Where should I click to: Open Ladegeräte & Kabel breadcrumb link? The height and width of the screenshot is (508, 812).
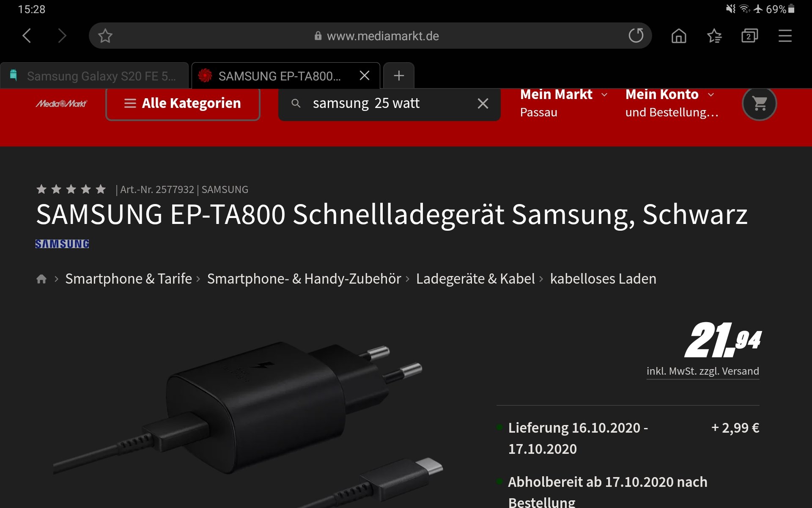pyautogui.click(x=475, y=279)
